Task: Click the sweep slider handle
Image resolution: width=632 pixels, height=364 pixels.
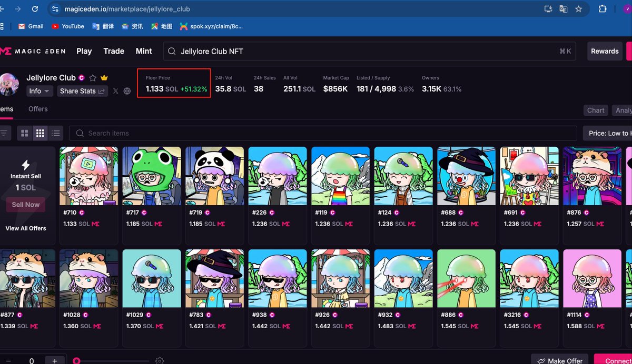Action: [77, 361]
